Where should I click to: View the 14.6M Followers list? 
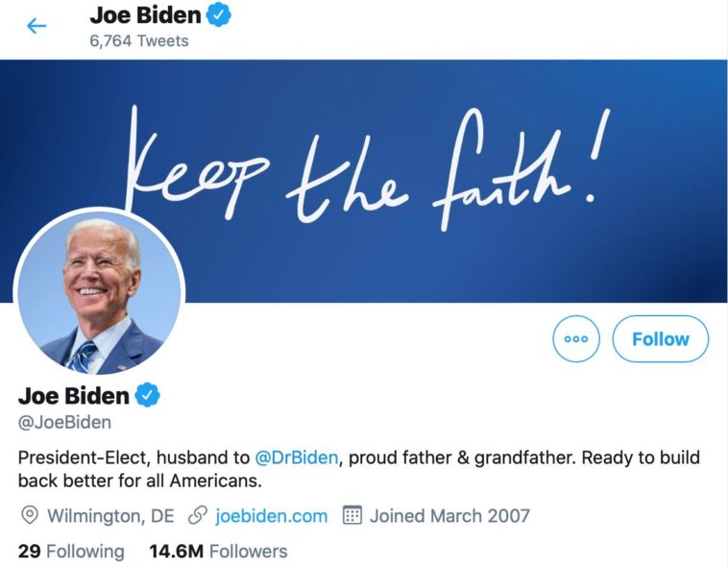[218, 552]
